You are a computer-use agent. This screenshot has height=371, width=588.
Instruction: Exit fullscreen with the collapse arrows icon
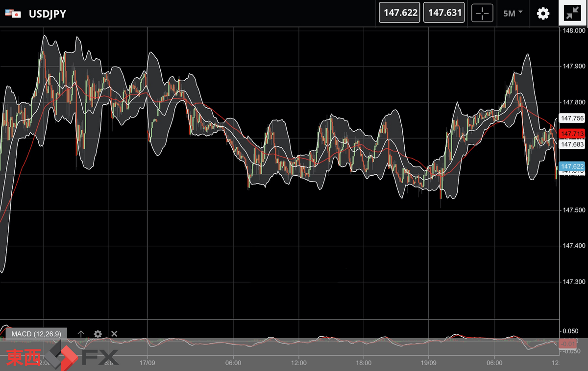(x=571, y=13)
